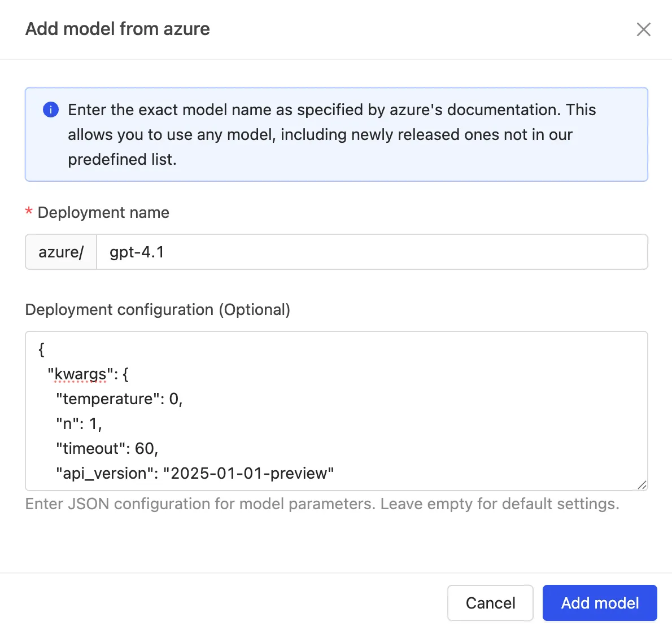Click the Add model button
Screen dimensions: 672x630
(x=599, y=603)
